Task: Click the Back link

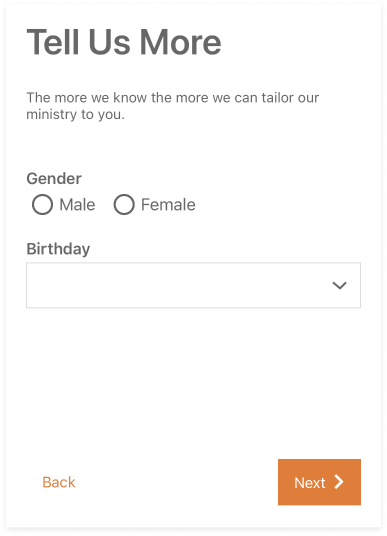Action: (x=58, y=482)
